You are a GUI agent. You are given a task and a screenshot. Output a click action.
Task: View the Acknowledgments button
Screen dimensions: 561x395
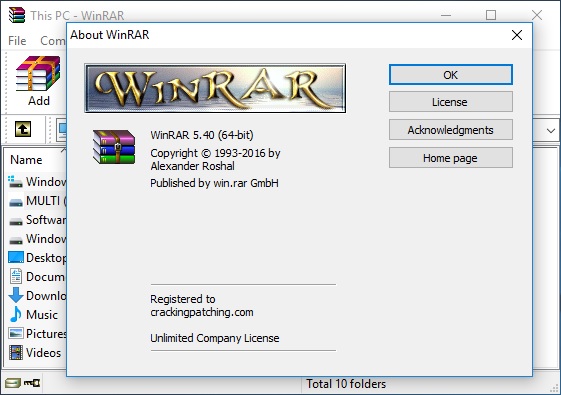pos(451,130)
